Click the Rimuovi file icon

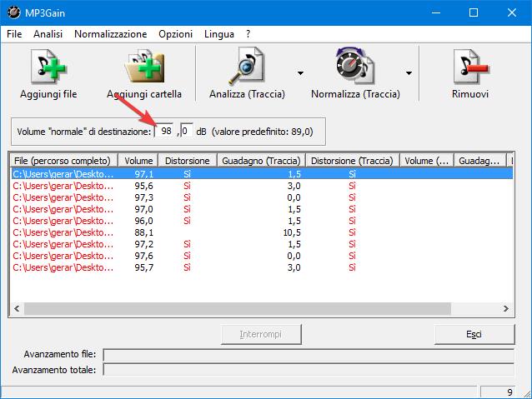pos(470,67)
